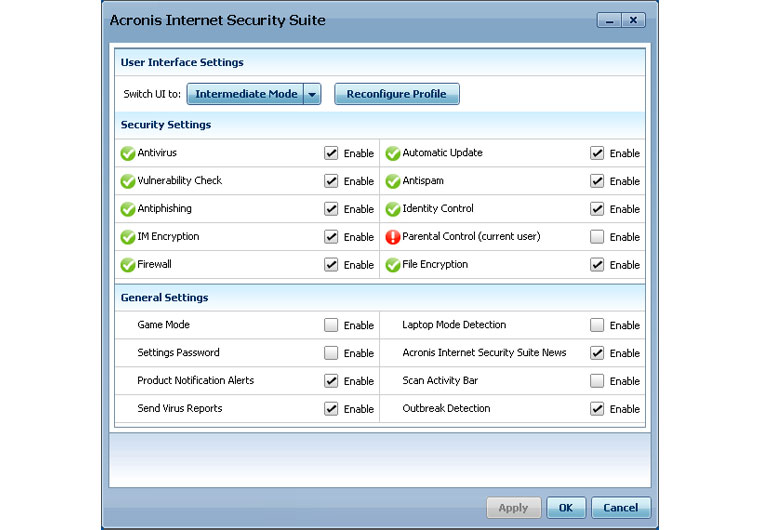Click the Identity Control status icon

(x=393, y=209)
